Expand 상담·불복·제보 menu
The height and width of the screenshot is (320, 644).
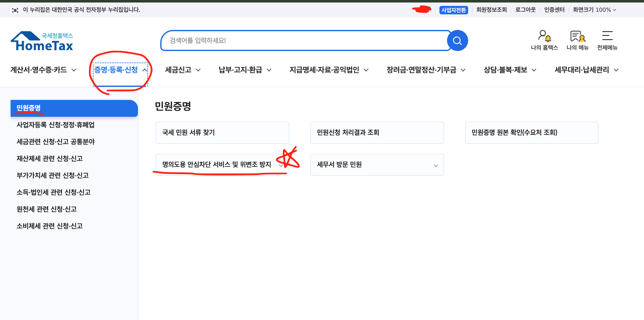click(x=510, y=70)
